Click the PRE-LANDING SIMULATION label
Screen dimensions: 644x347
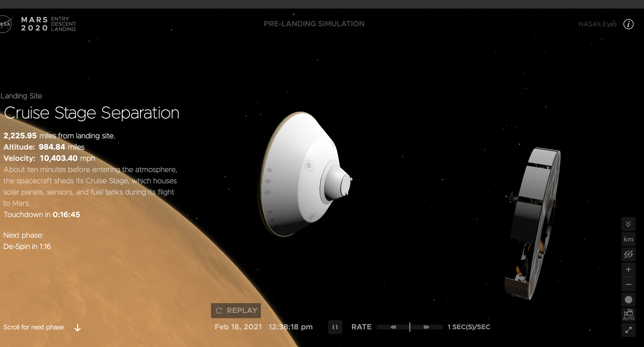click(x=314, y=24)
